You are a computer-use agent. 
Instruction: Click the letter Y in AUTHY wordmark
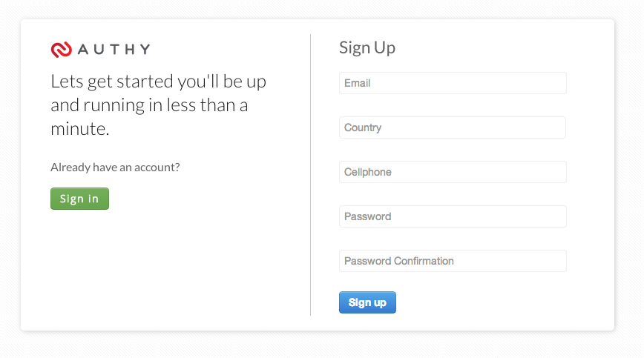click(x=145, y=50)
